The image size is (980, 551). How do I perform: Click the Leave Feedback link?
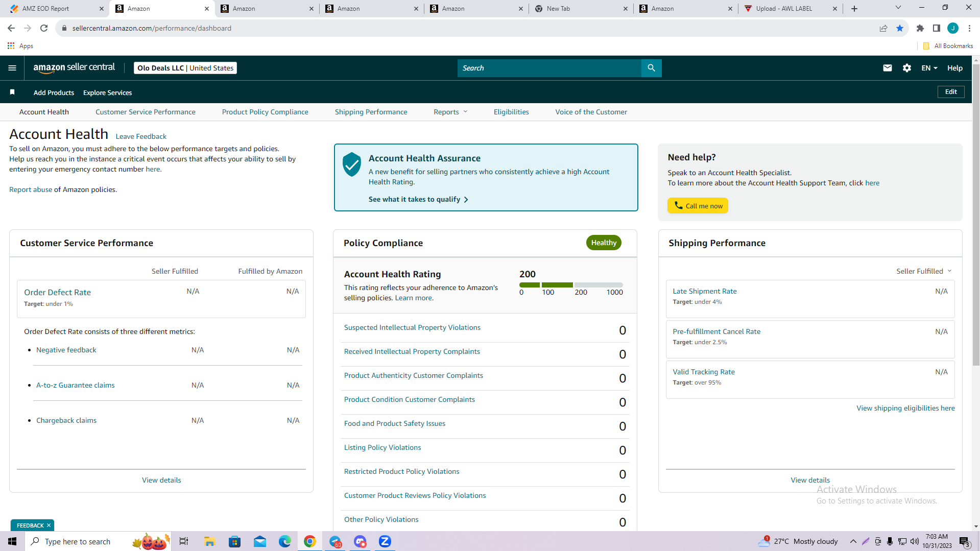click(141, 136)
